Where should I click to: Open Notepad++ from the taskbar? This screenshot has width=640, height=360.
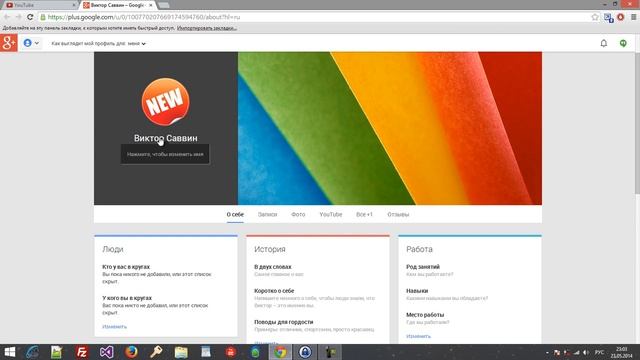56,352
